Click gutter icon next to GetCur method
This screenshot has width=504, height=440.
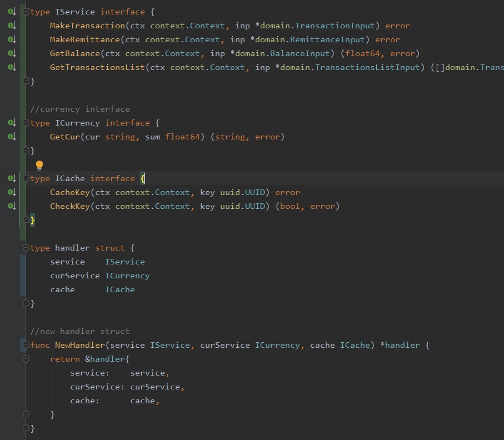click(12, 137)
